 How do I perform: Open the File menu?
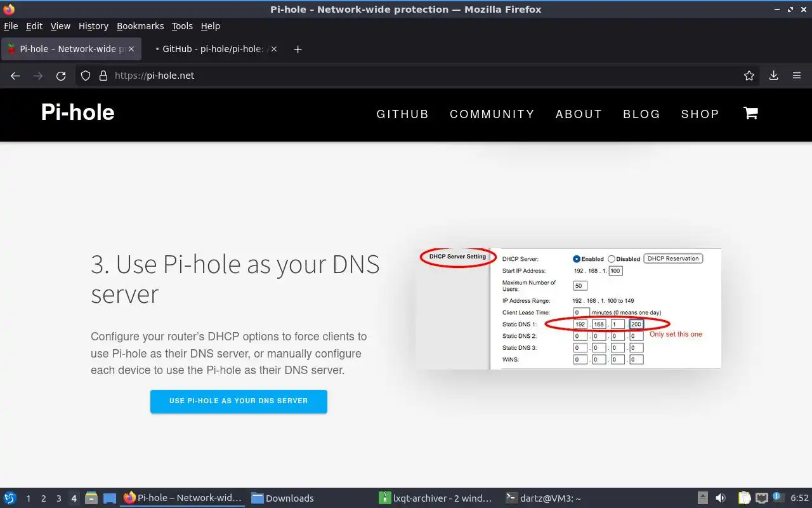pos(11,26)
